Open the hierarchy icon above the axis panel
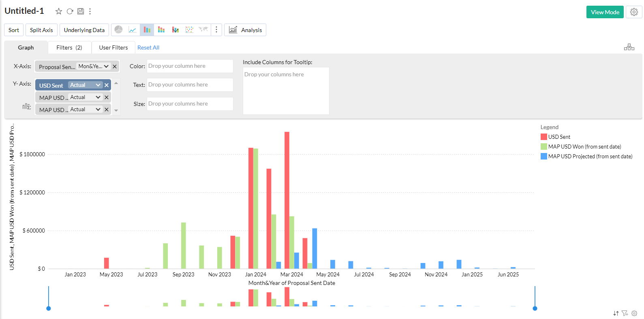The image size is (644, 319). coord(629,47)
